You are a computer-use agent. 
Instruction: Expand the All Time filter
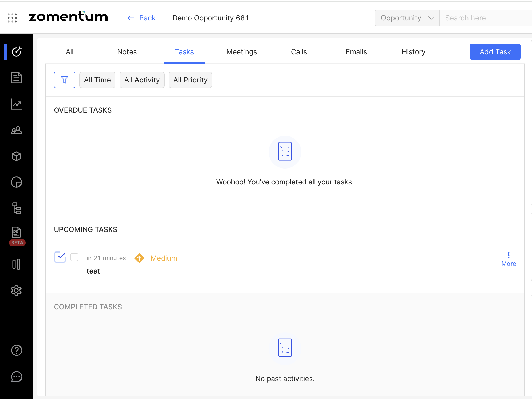[x=97, y=80]
